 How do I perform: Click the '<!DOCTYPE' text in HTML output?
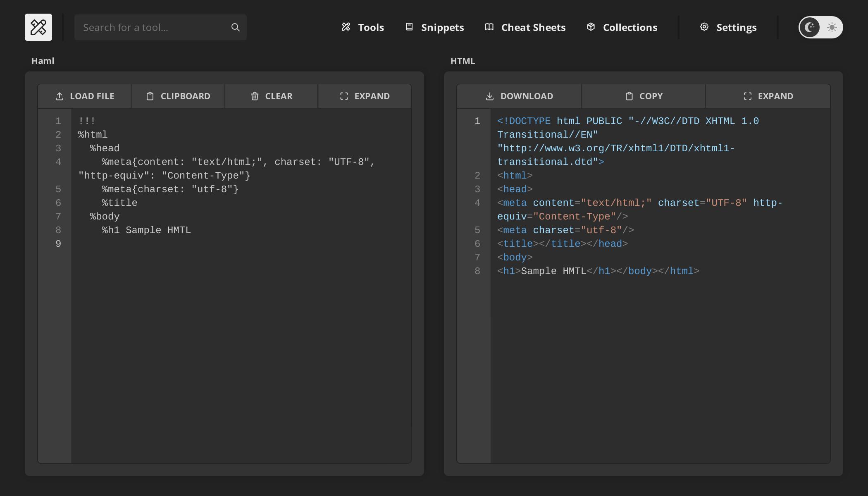(x=524, y=121)
